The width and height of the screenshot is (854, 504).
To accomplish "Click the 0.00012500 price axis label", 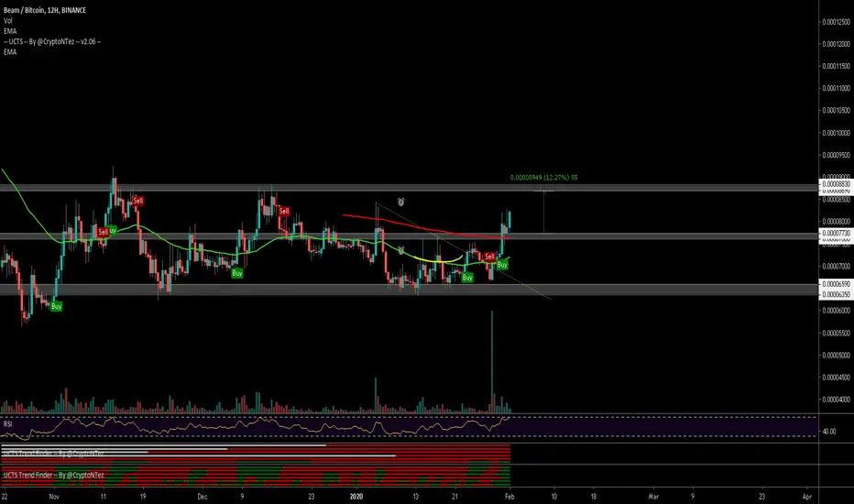I will tap(836, 22).
